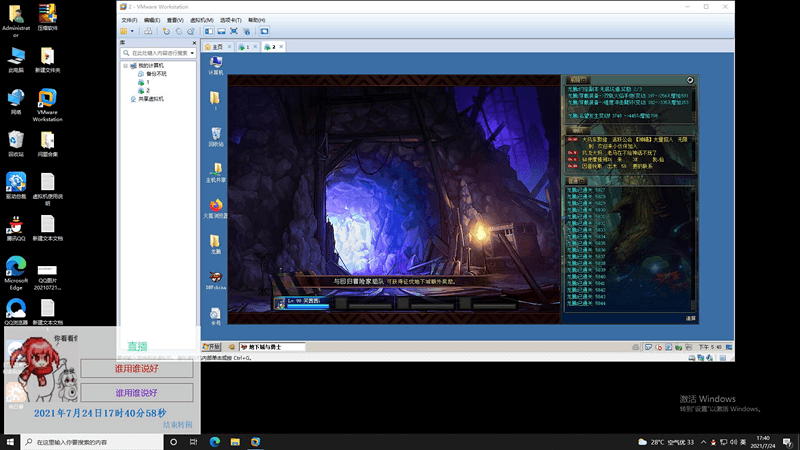Open 此电脑 desktop icon
Image resolution: width=800 pixels, height=450 pixels.
click(16, 60)
